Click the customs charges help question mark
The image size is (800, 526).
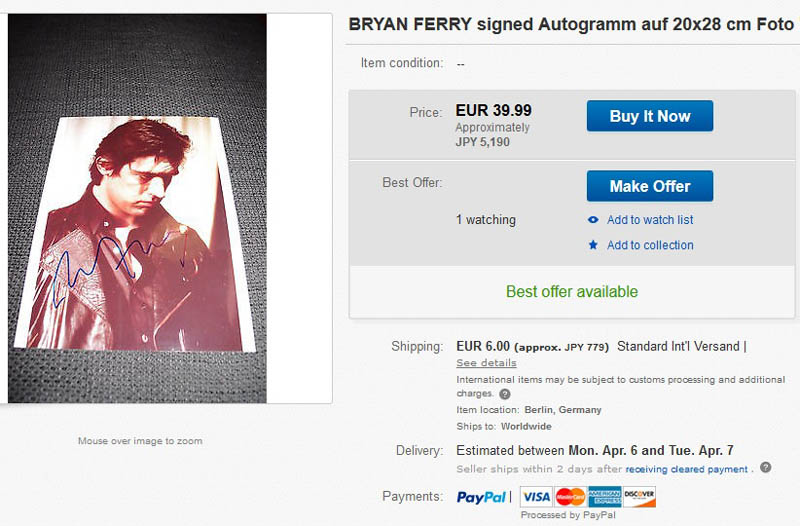505,394
